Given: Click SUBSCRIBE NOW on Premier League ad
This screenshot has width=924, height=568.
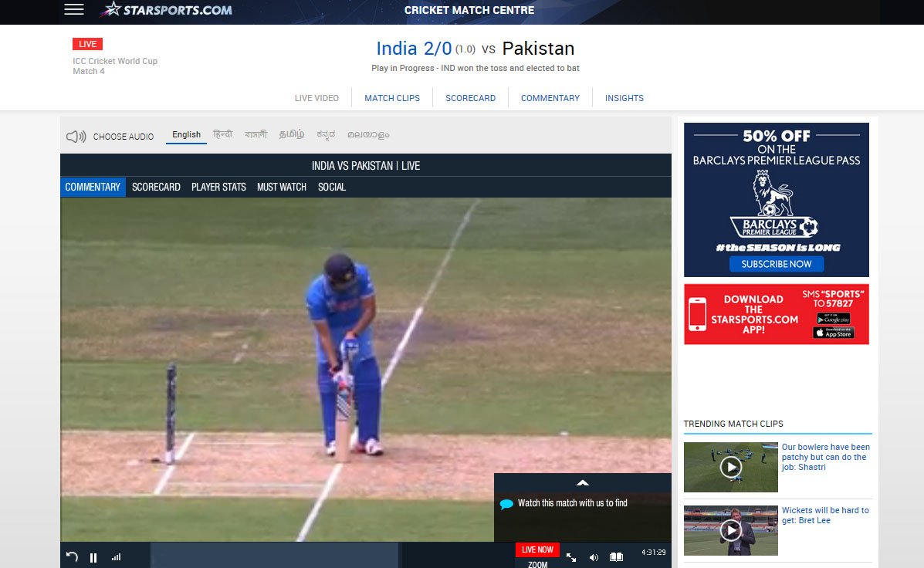Looking at the screenshot, I should click(x=776, y=264).
